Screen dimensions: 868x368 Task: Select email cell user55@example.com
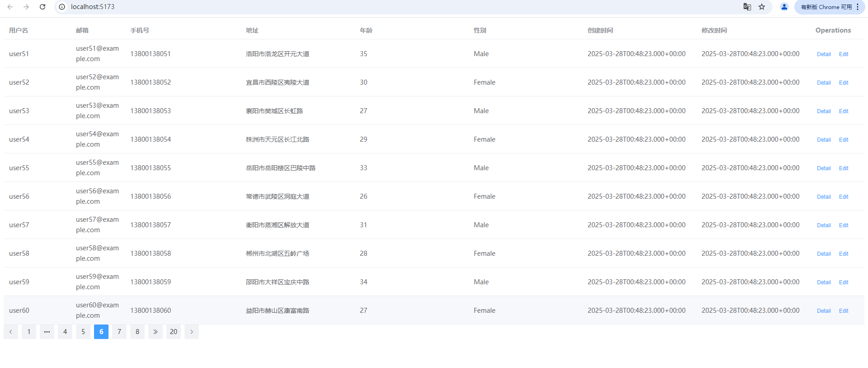pyautogui.click(x=97, y=168)
